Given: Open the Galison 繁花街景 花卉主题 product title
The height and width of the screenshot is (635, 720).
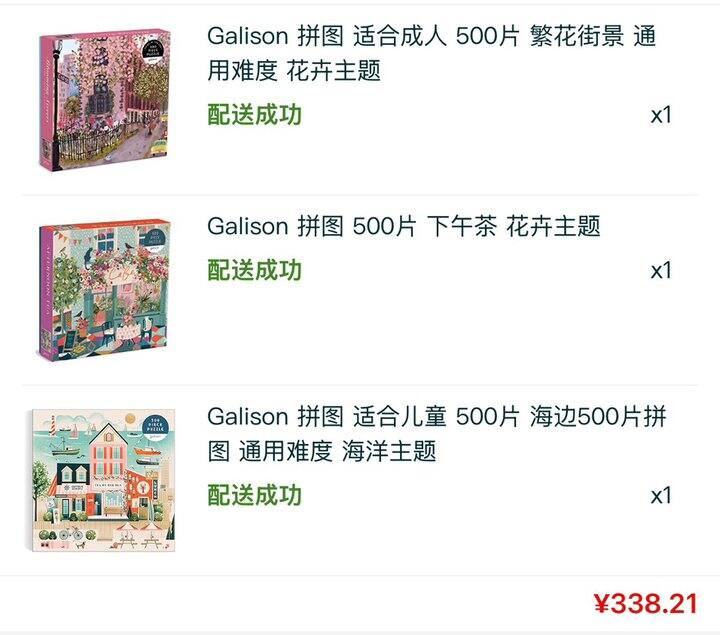Looking at the screenshot, I should tap(431, 53).
